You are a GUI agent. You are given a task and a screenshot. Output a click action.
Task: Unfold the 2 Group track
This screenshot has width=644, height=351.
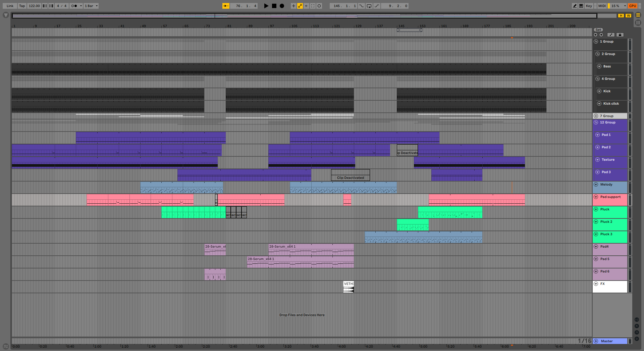click(x=597, y=54)
